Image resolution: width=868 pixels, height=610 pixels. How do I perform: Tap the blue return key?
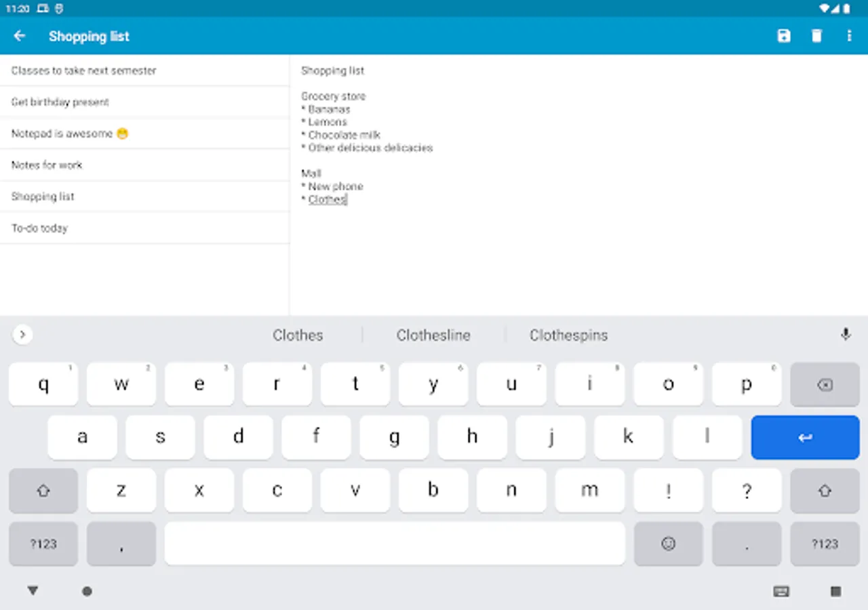(805, 437)
